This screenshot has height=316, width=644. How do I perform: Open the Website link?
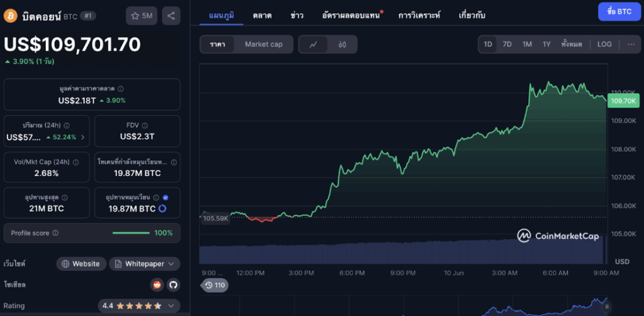tap(80, 264)
